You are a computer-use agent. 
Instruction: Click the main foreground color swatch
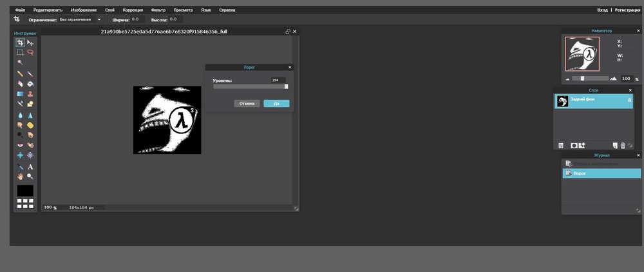point(25,191)
